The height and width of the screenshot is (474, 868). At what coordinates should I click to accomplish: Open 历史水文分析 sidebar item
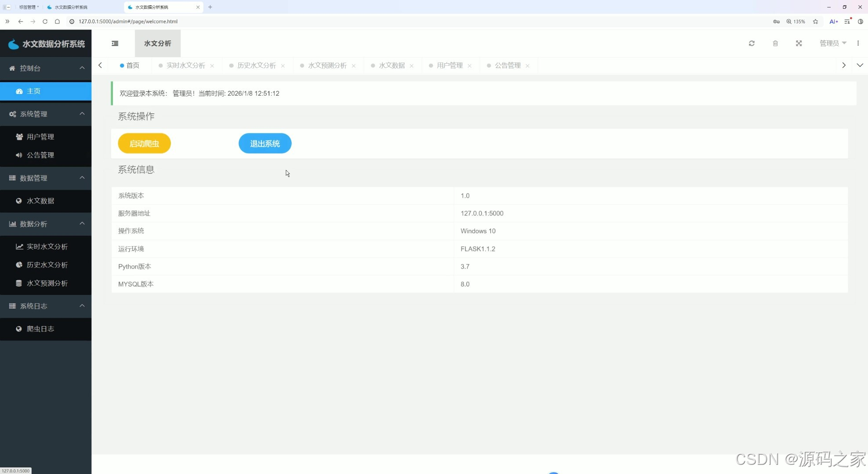pos(47,265)
